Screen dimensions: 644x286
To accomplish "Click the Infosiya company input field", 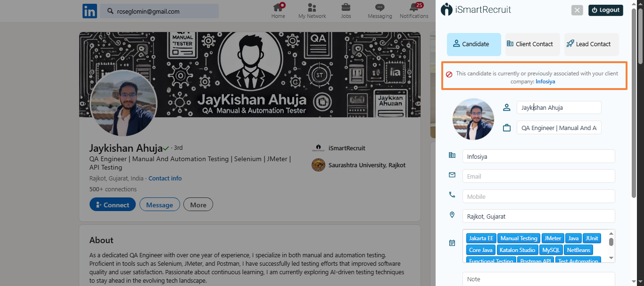I will (x=539, y=156).
